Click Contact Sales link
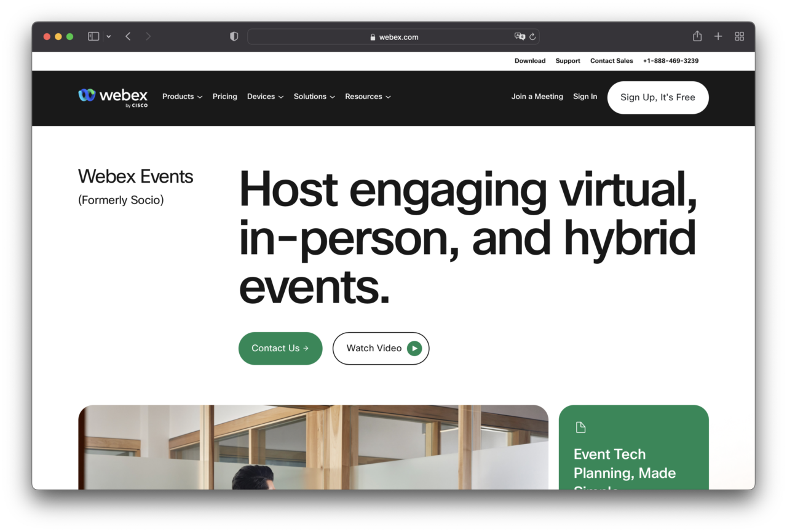The width and height of the screenshot is (787, 532). tap(611, 61)
